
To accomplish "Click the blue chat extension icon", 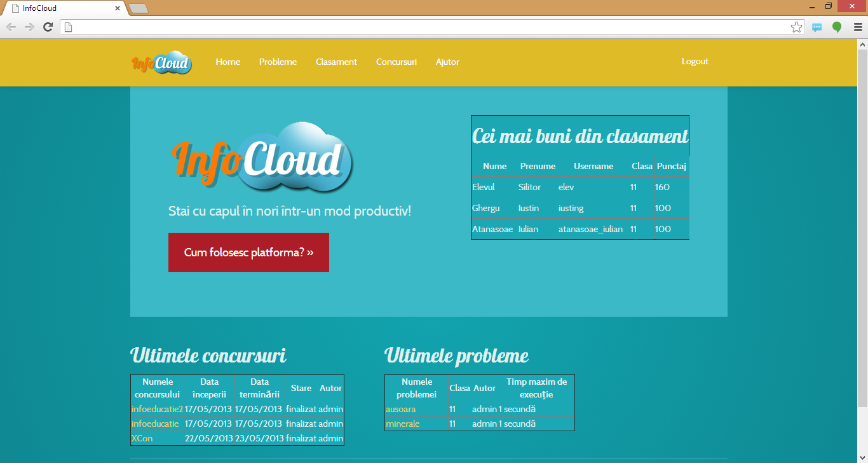I will pos(817,27).
